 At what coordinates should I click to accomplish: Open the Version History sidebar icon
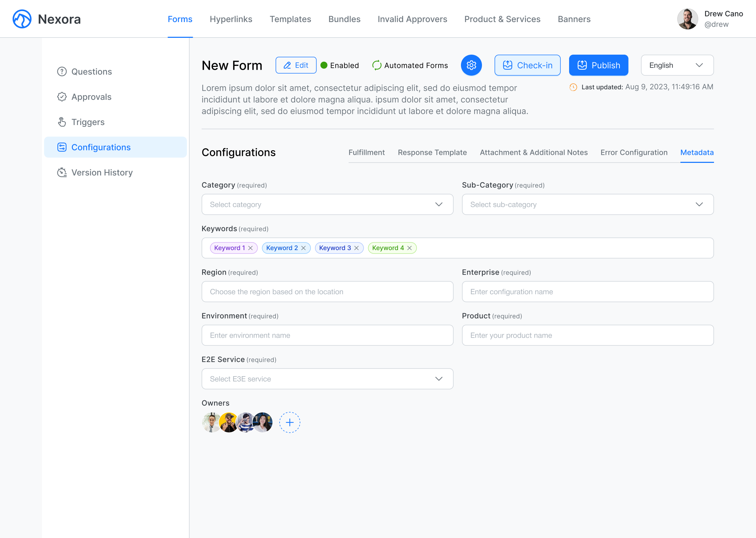[x=62, y=172]
